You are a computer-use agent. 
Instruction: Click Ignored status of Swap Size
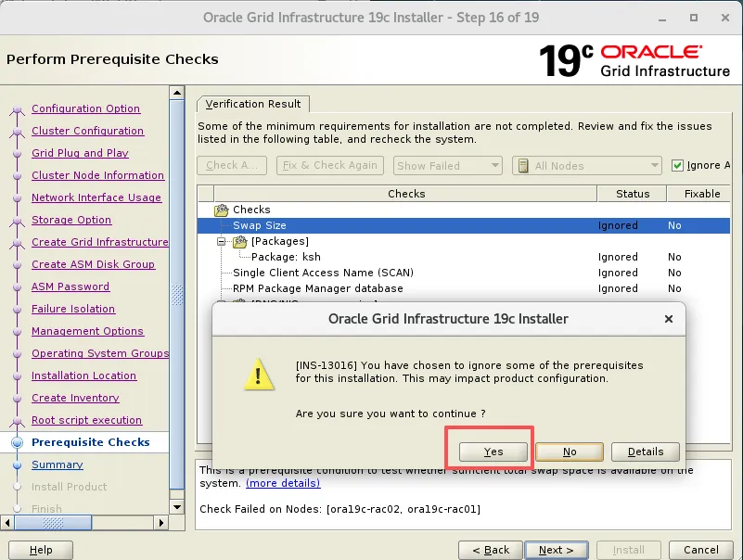point(618,225)
